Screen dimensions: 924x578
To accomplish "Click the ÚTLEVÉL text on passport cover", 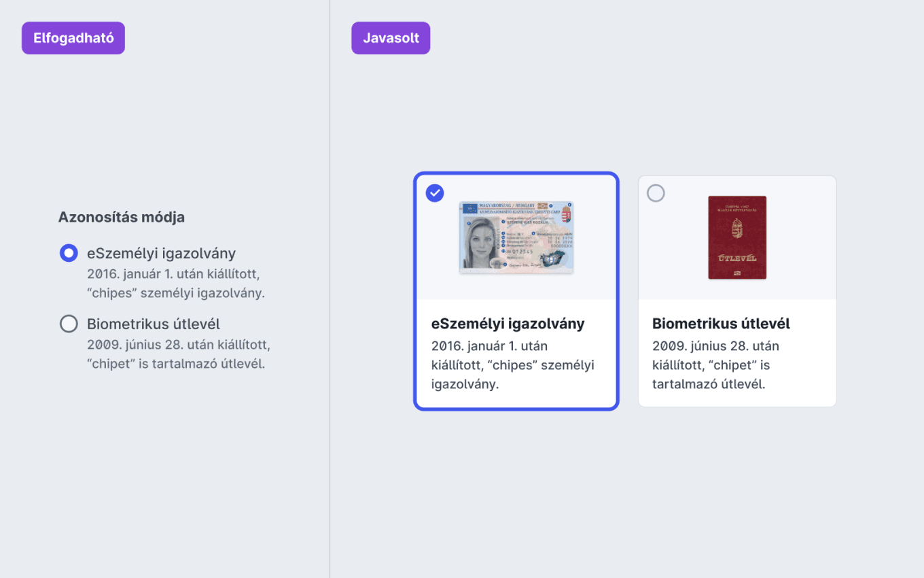I will 737,258.
